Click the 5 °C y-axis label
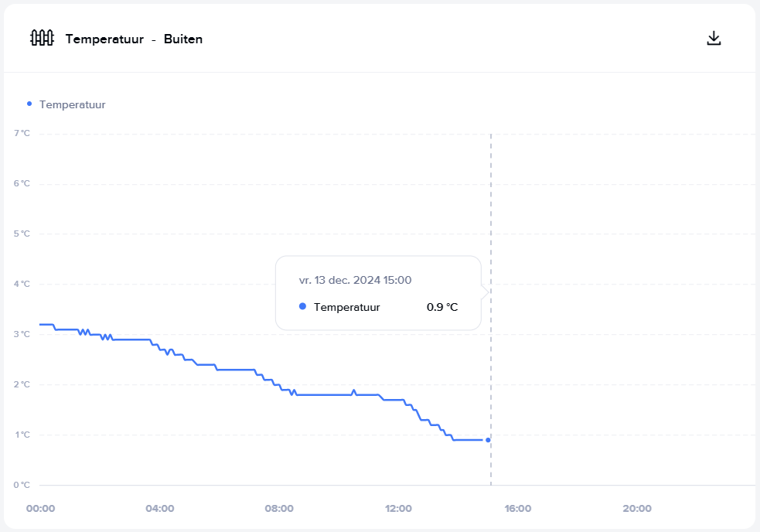 point(22,234)
